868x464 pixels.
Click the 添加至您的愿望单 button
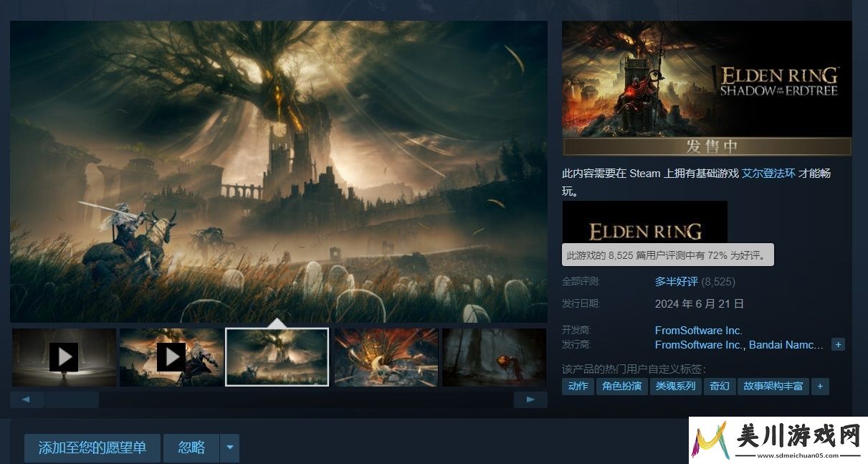coord(92,448)
